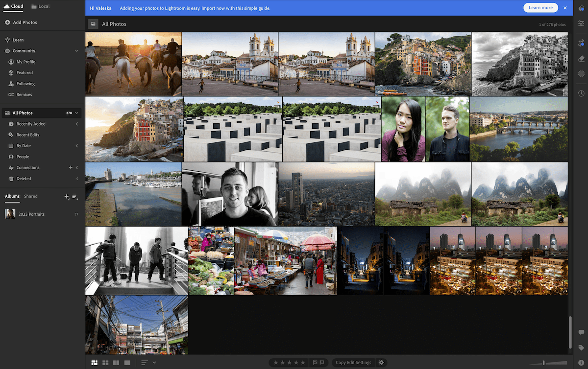The width and height of the screenshot is (588, 369).
Task: Select the Crop & Rotate tool
Action: click(581, 42)
